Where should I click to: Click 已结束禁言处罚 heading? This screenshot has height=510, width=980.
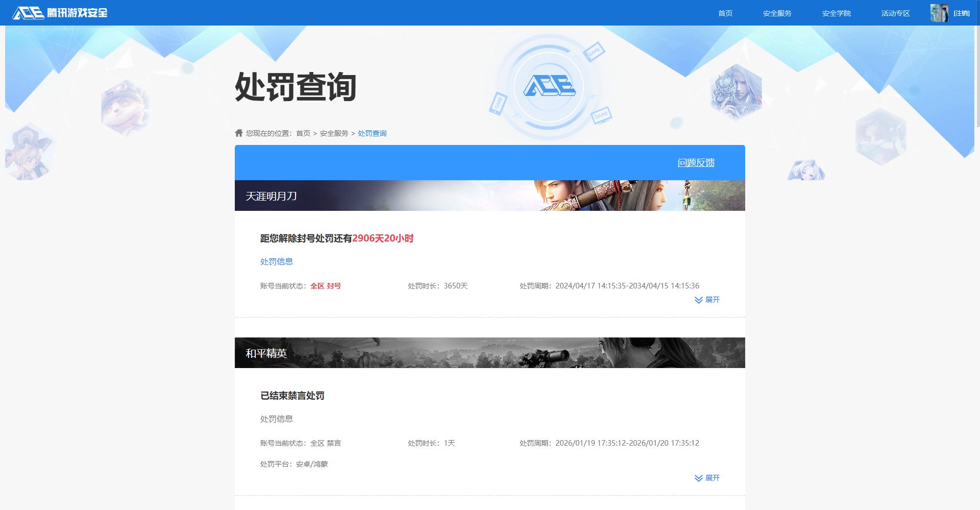[292, 396]
